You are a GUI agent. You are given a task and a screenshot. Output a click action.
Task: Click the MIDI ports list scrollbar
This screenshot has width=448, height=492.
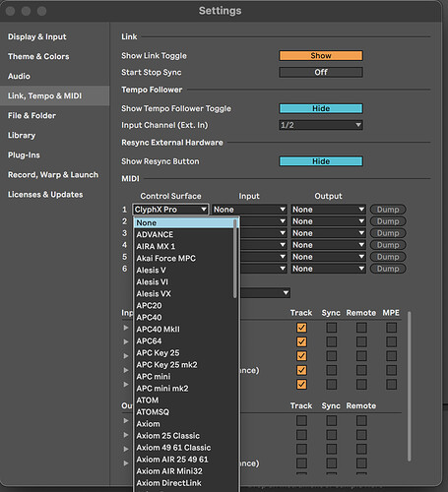click(x=409, y=387)
